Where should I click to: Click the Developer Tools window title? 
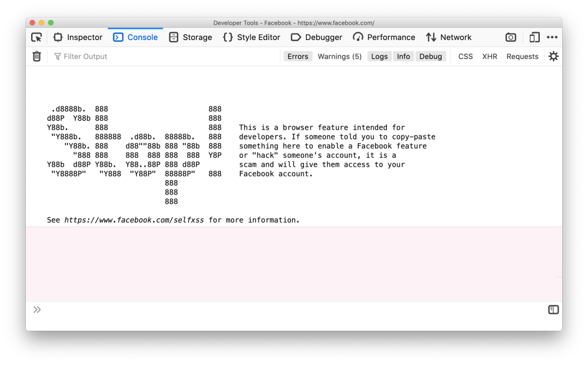click(x=294, y=23)
